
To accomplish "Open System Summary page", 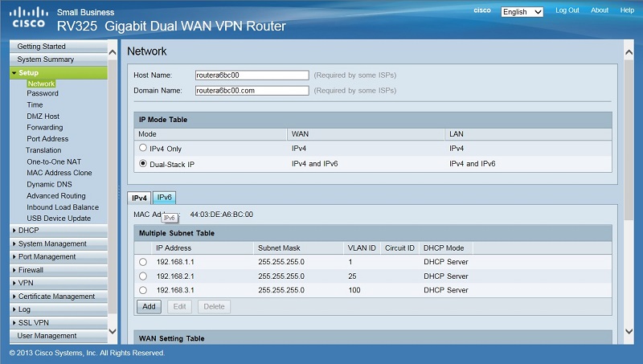I will (59, 59).
